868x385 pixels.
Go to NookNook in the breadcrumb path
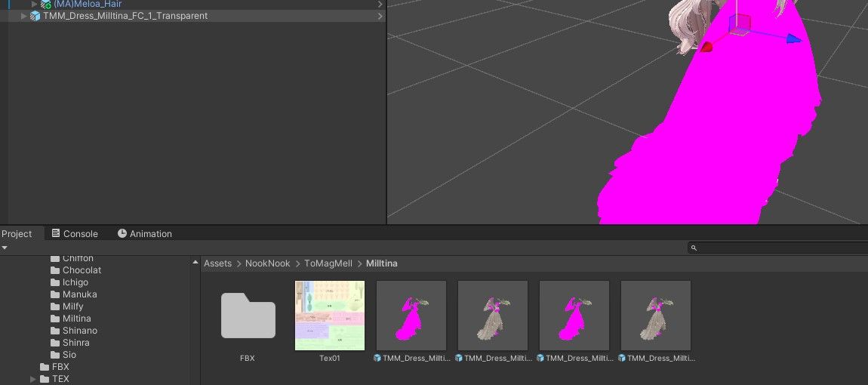[268, 263]
